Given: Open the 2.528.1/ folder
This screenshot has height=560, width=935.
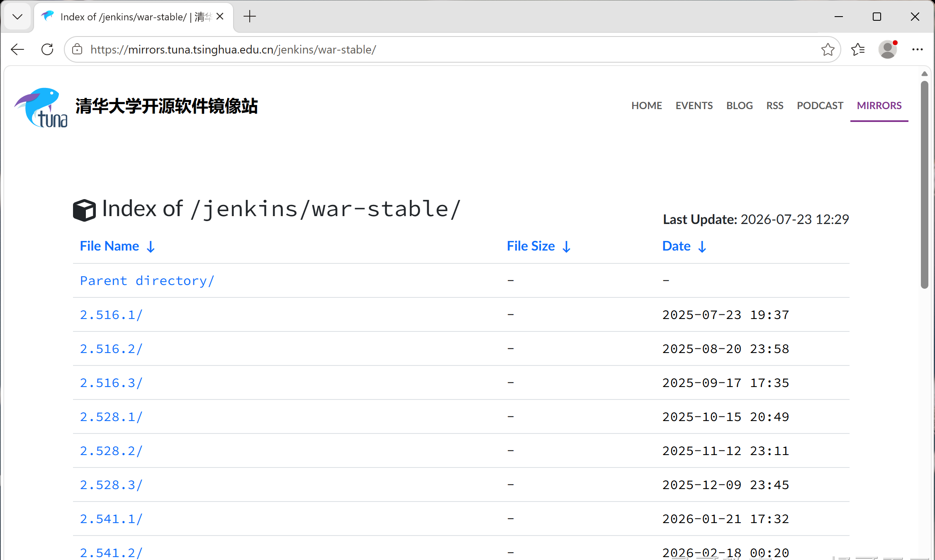Looking at the screenshot, I should (x=111, y=417).
